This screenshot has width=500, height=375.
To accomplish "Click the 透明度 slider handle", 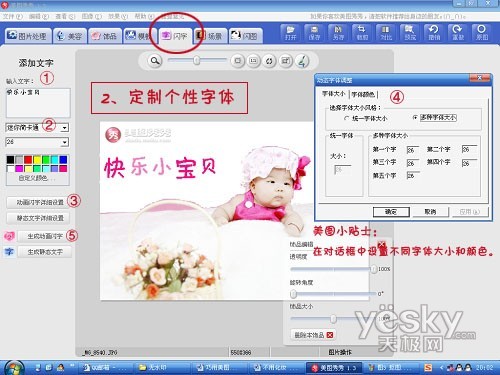I will pyautogui.click(x=374, y=269).
